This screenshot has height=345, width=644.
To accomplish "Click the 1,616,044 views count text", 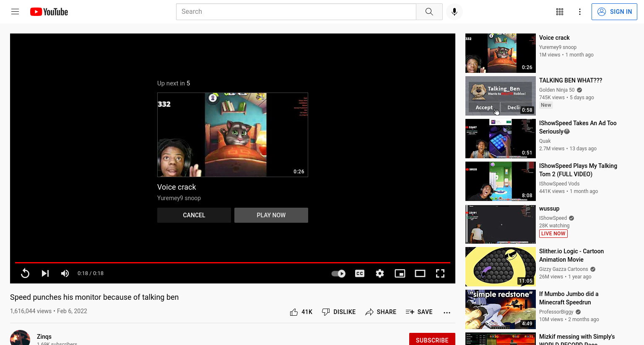I will 31,311.
